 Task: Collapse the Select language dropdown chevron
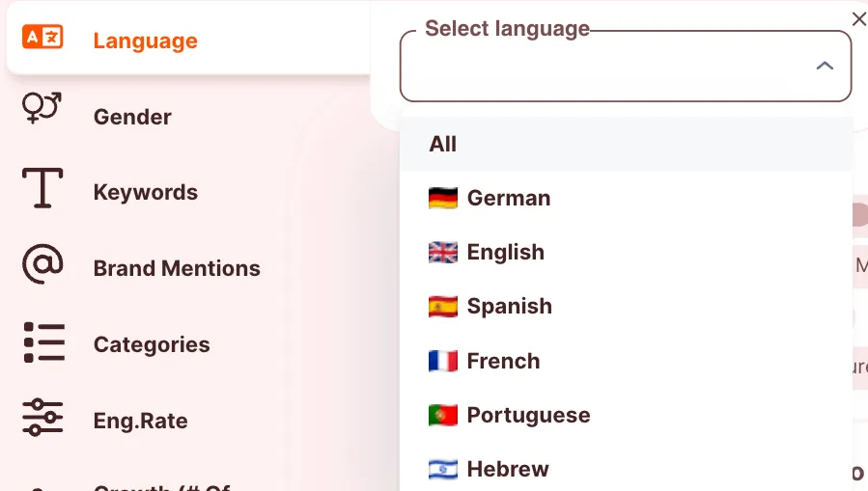pyautogui.click(x=825, y=67)
